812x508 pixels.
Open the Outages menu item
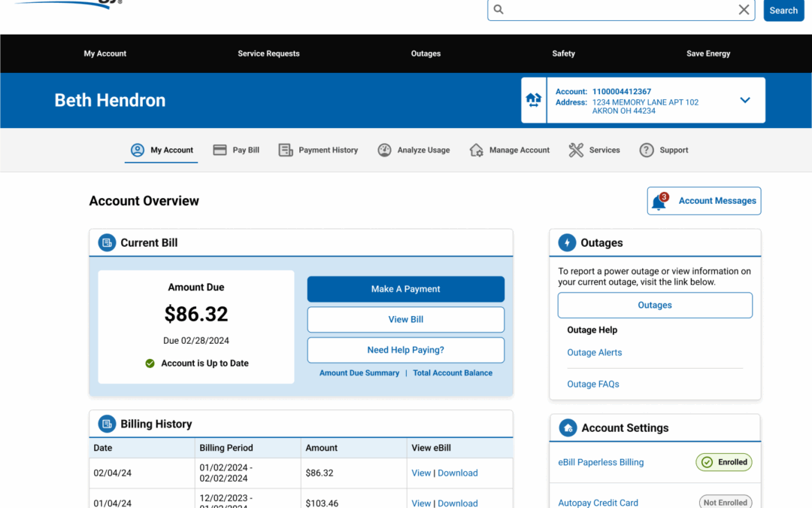click(426, 53)
